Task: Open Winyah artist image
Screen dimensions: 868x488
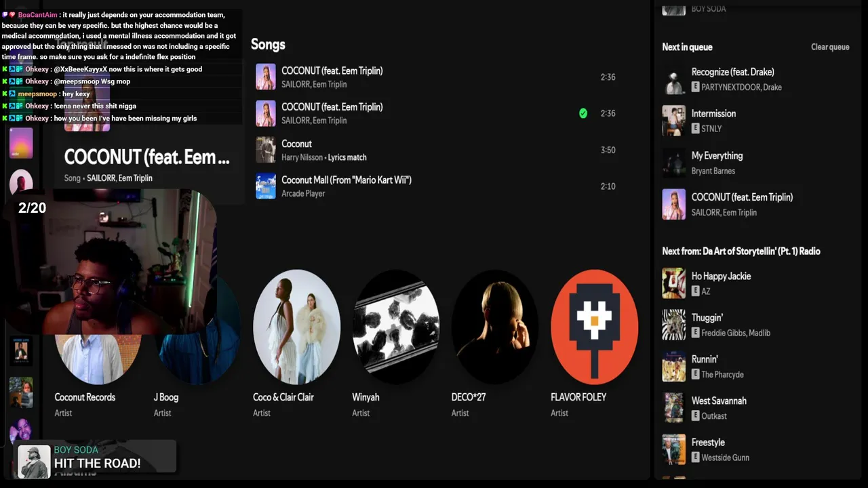Action: (x=396, y=327)
